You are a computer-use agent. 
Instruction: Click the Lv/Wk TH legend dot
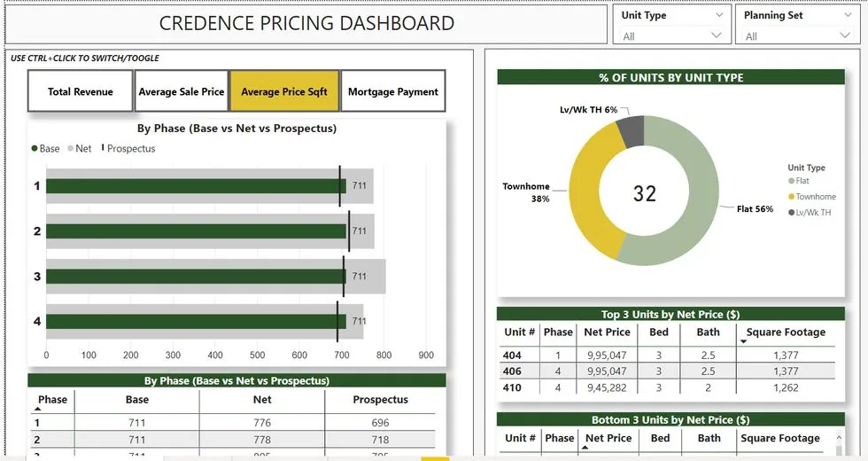coord(792,212)
